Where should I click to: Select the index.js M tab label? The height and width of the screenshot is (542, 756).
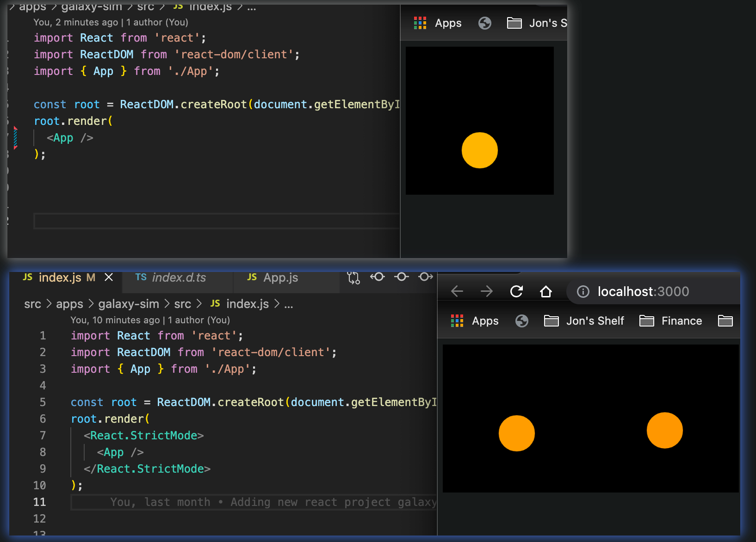tap(59, 277)
